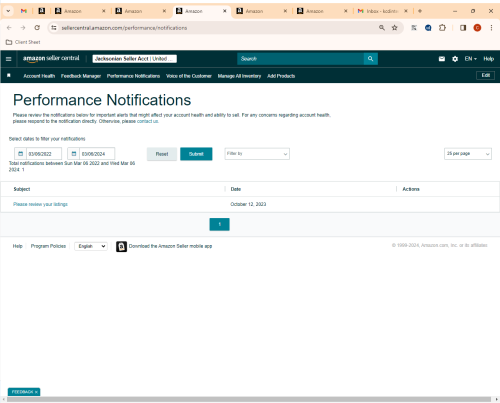Open the English language selector

(x=91, y=246)
